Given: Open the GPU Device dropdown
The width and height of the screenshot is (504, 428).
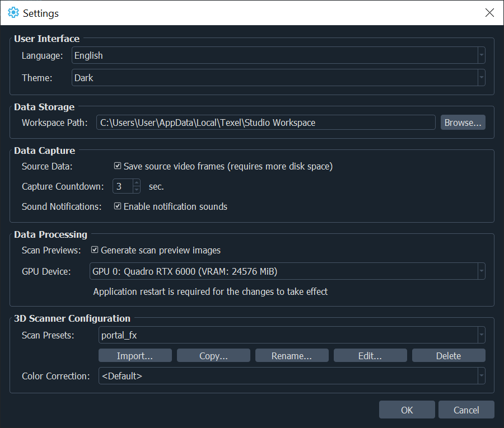Looking at the screenshot, I should pyautogui.click(x=480, y=271).
